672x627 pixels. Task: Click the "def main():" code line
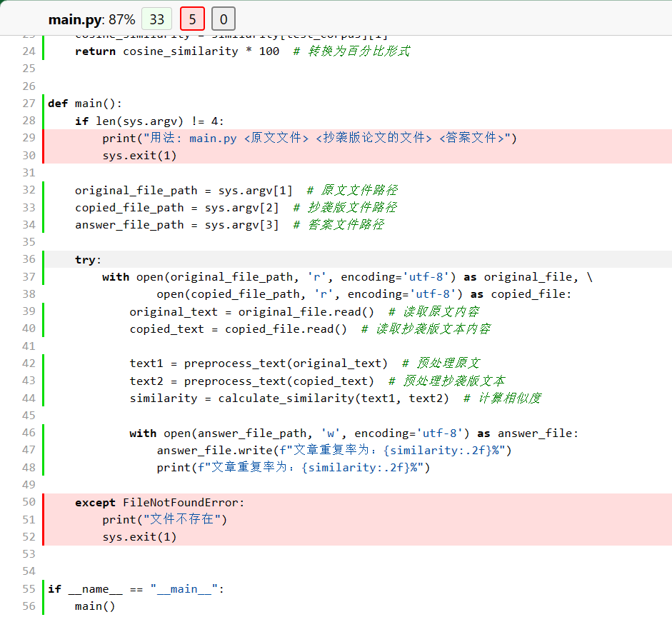tap(85, 104)
